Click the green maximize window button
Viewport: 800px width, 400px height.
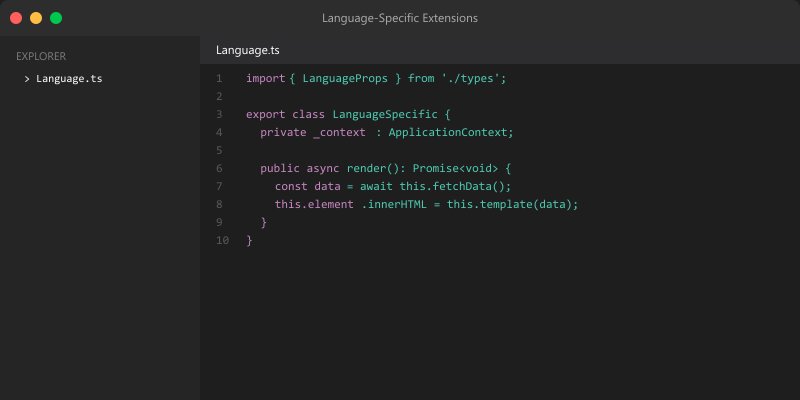pos(56,18)
